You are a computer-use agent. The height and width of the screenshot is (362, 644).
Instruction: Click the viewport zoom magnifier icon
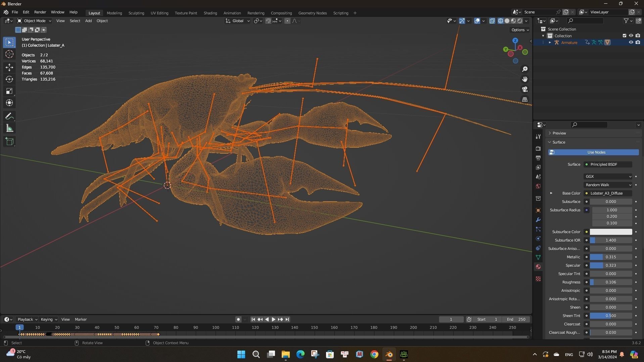coord(524,69)
